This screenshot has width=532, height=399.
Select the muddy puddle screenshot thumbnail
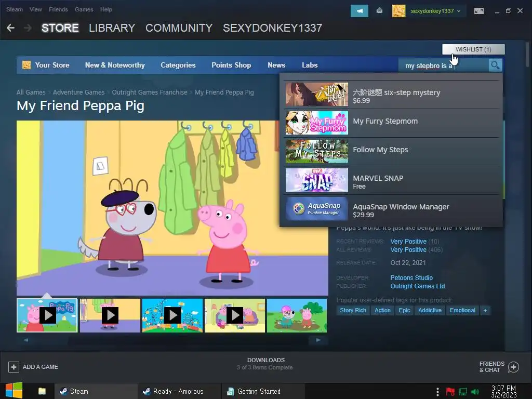pyautogui.click(x=297, y=315)
